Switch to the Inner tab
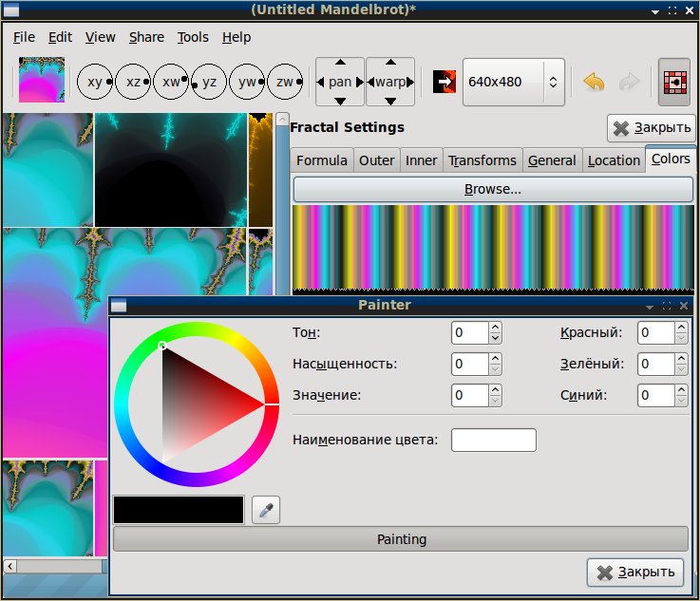 coord(421,160)
